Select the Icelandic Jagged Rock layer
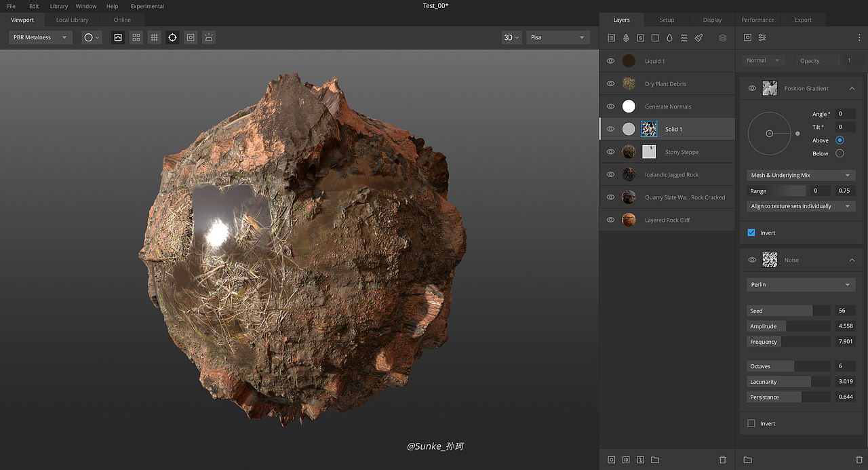Screen dimensions: 868x470 [667, 174]
